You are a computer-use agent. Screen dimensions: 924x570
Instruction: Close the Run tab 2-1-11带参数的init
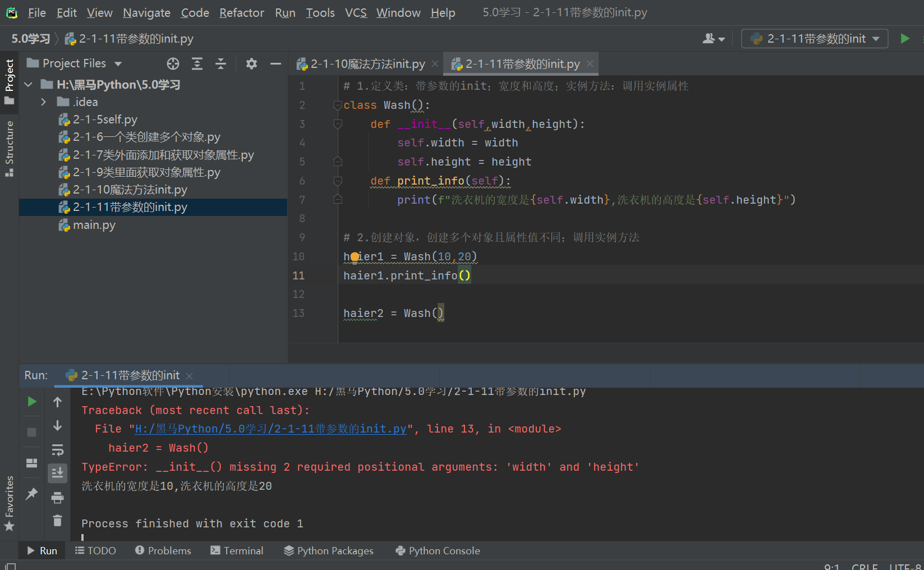pos(189,375)
